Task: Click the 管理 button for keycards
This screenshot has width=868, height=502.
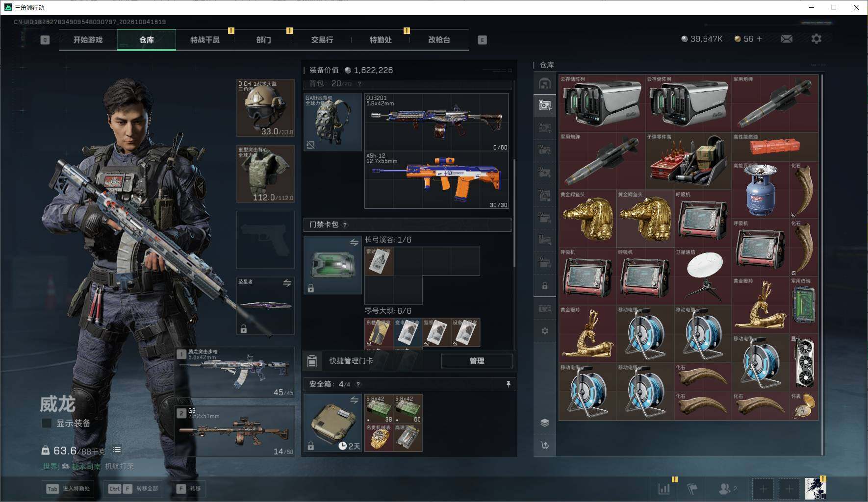Action: click(x=477, y=361)
